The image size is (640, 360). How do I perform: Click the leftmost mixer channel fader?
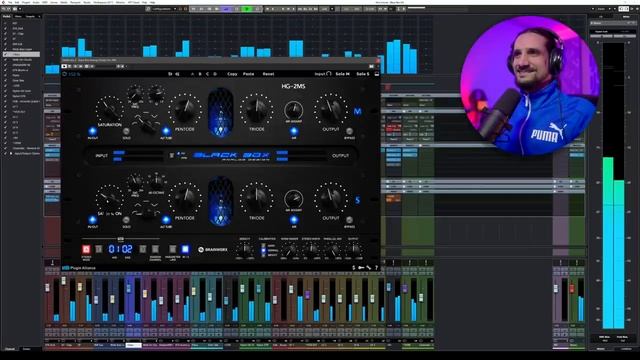[x=48, y=288]
